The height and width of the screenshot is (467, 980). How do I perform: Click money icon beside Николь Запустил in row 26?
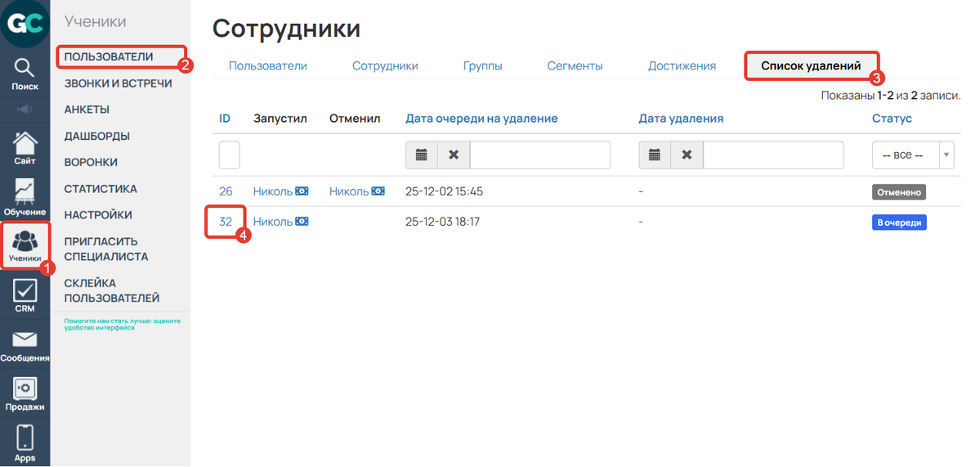302,191
